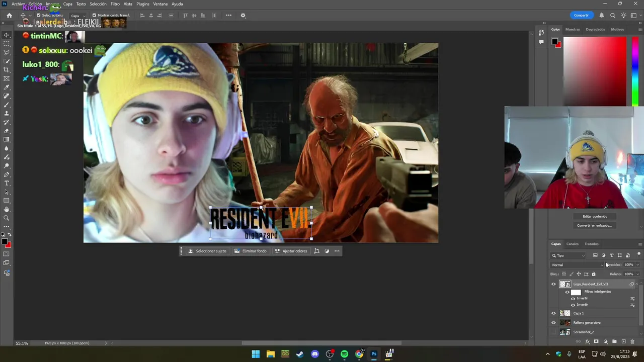This screenshot has height=362, width=644.
Task: Open the options bar settings gear
Action: 243,15
